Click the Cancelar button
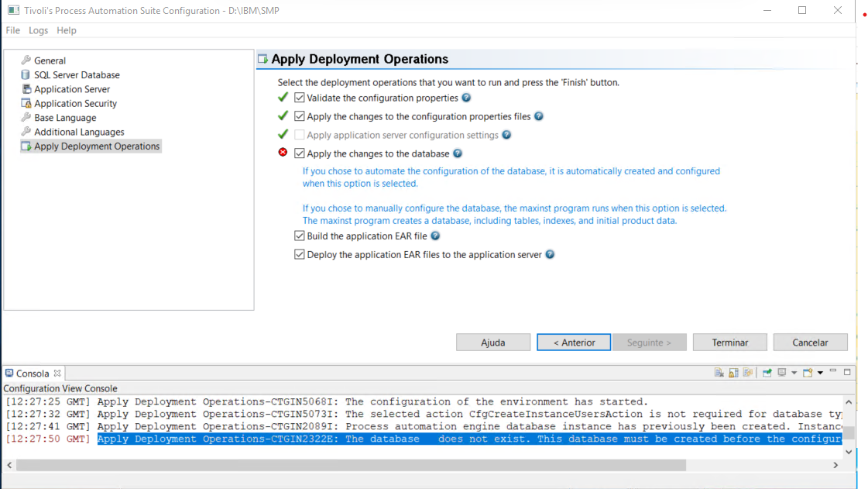Image resolution: width=868 pixels, height=489 pixels. (811, 343)
